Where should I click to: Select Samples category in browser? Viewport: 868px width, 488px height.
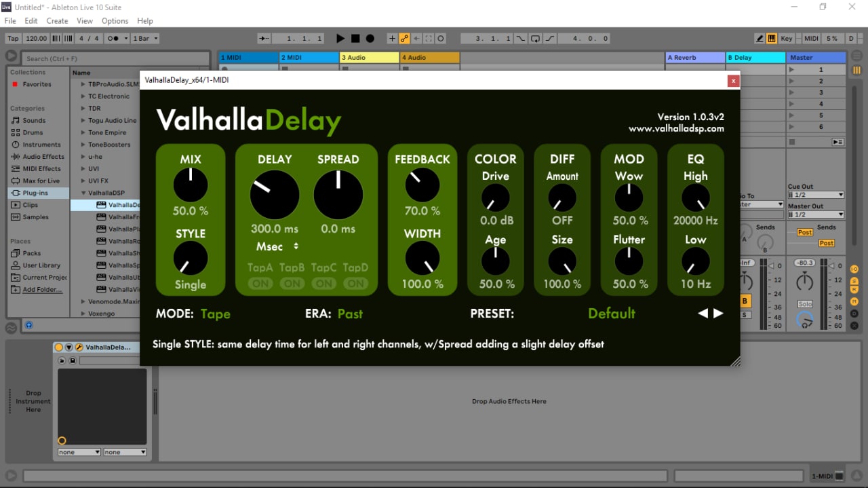click(x=35, y=217)
